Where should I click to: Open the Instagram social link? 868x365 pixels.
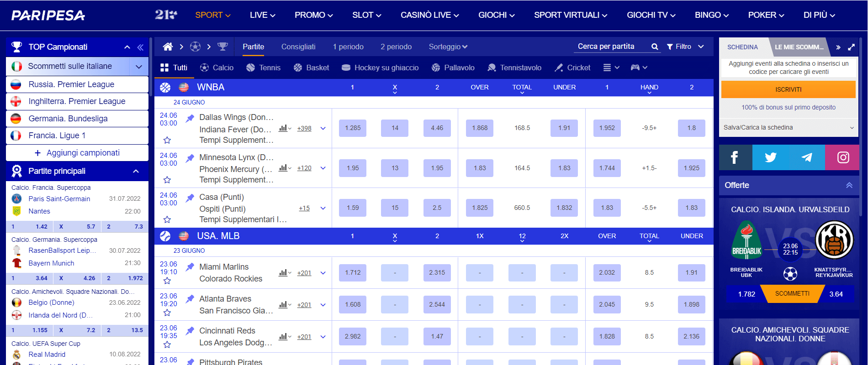pos(843,157)
